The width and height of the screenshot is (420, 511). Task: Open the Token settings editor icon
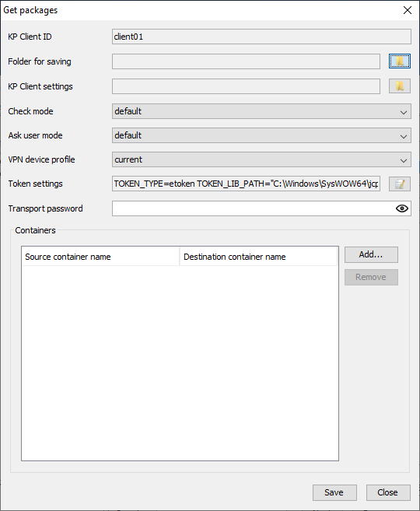(400, 184)
